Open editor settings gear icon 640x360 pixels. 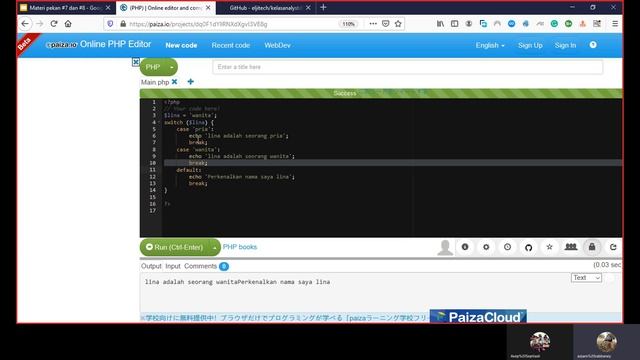pyautogui.click(x=486, y=247)
